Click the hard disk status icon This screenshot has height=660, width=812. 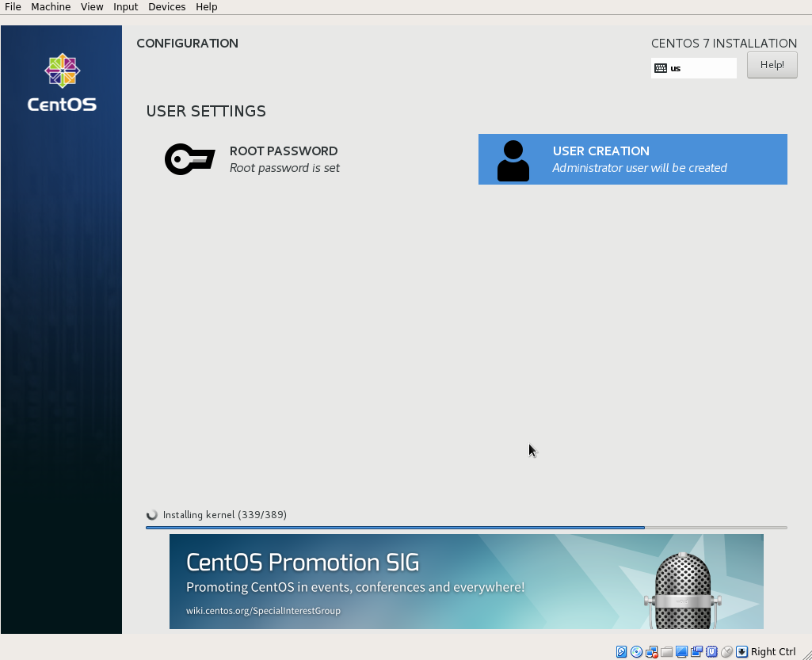[622, 651]
